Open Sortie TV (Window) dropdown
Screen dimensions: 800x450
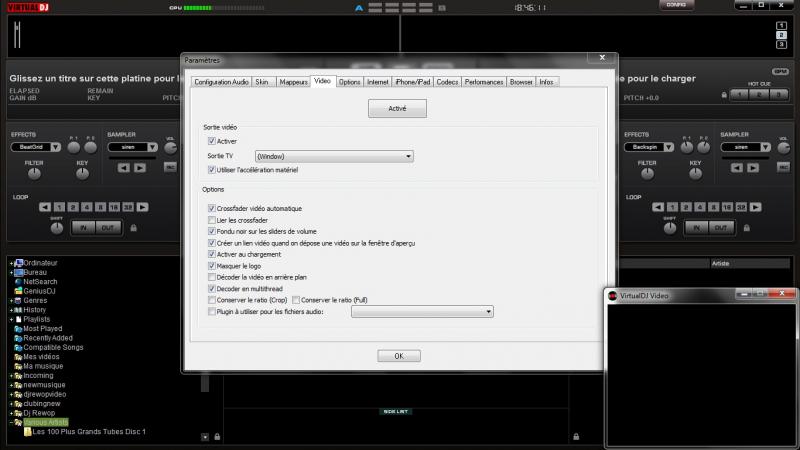[x=334, y=156]
